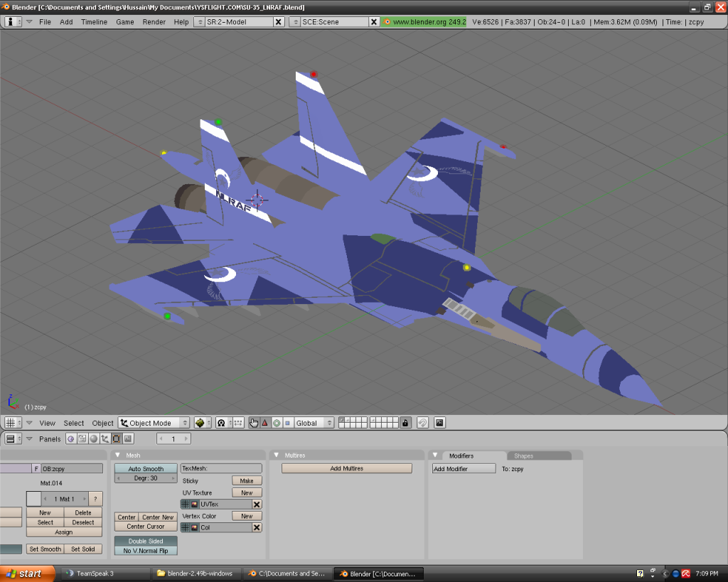Click the Set Smooth button
Image resolution: width=728 pixels, height=582 pixels.
pos(45,549)
